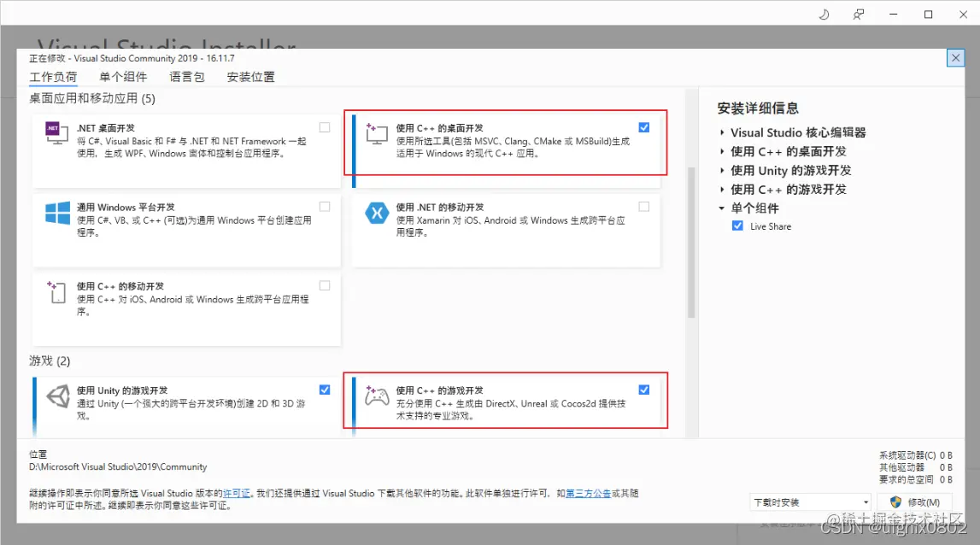Toggle dark theme moon icon in title bar
Screen dimensions: 980x545
coord(824,15)
